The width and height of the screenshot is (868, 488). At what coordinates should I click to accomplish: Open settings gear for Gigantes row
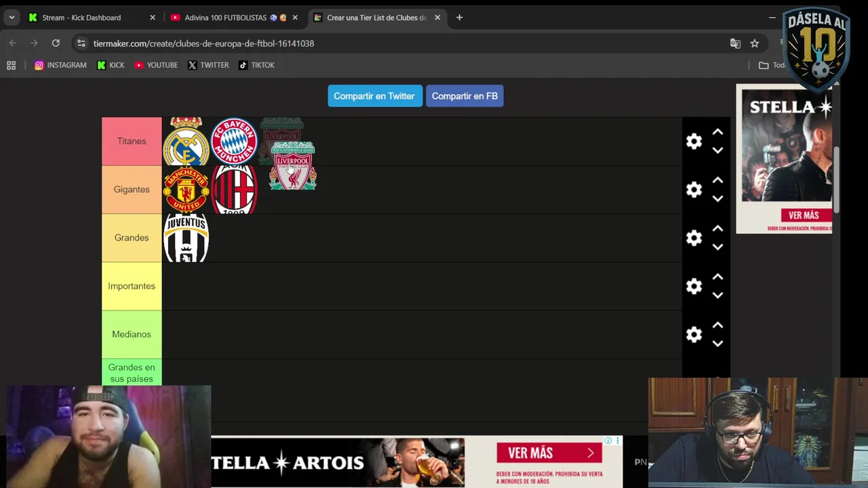pyautogui.click(x=694, y=189)
